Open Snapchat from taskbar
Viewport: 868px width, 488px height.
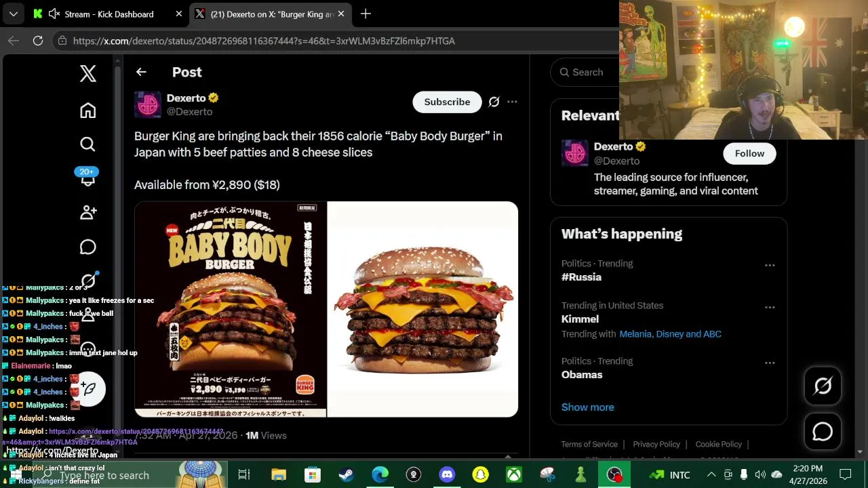click(480, 474)
